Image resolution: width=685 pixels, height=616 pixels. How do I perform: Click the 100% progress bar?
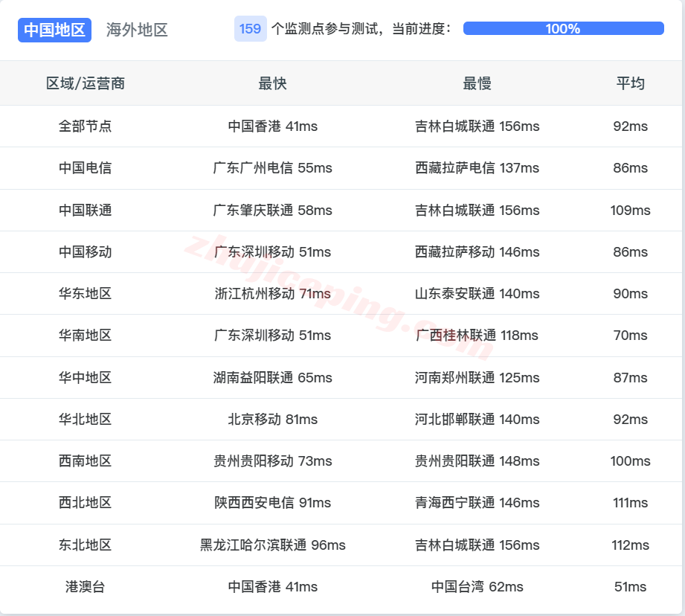click(563, 28)
